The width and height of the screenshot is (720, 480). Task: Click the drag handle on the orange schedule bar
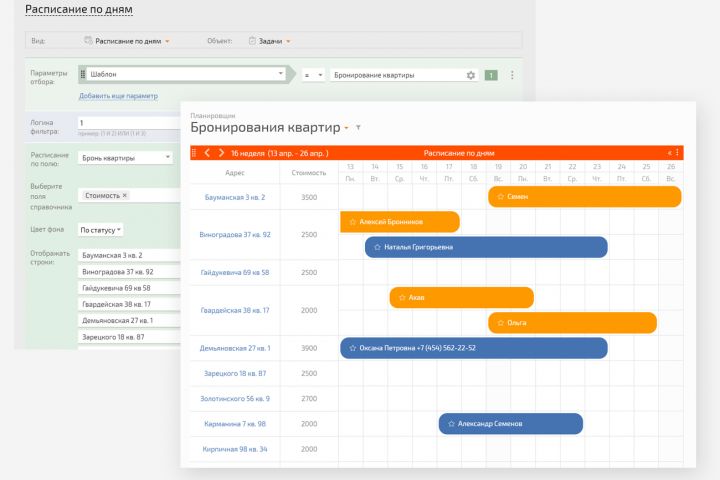[194, 152]
